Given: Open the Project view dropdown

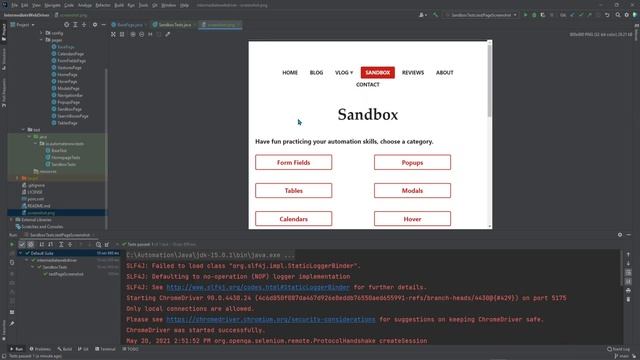Looking at the screenshot, I should tap(22, 25).
